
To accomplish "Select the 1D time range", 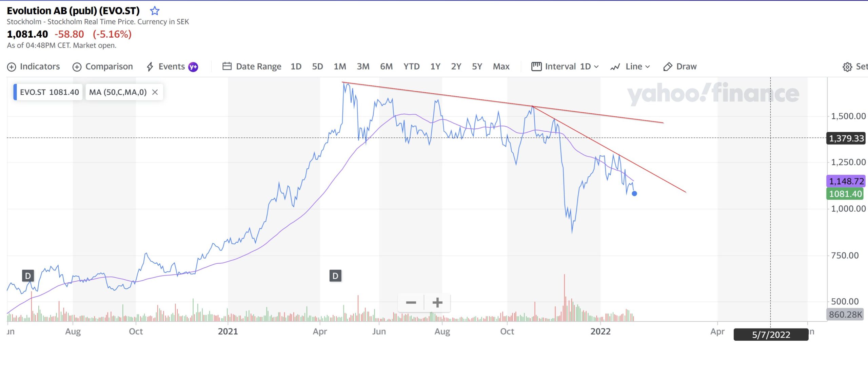I will point(296,67).
